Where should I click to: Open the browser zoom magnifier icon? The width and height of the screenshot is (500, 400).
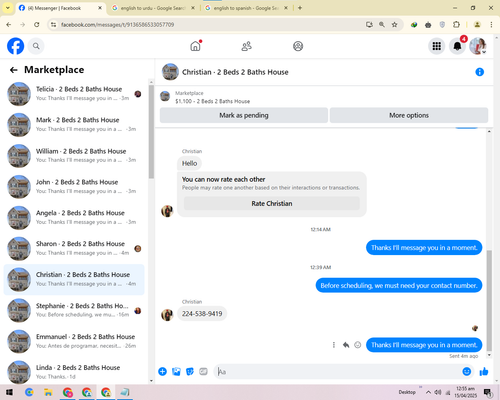coord(382,24)
